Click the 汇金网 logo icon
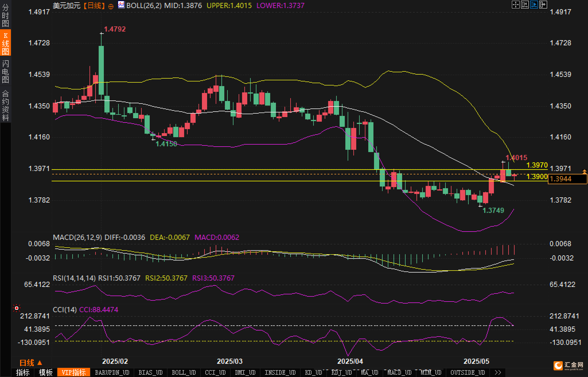The image size is (588, 377). point(558,366)
